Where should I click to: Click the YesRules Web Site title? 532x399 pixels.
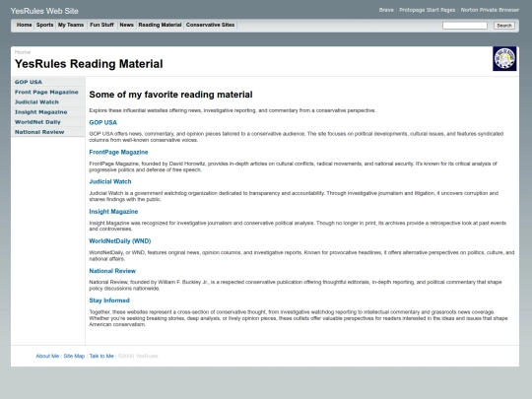[x=44, y=11]
